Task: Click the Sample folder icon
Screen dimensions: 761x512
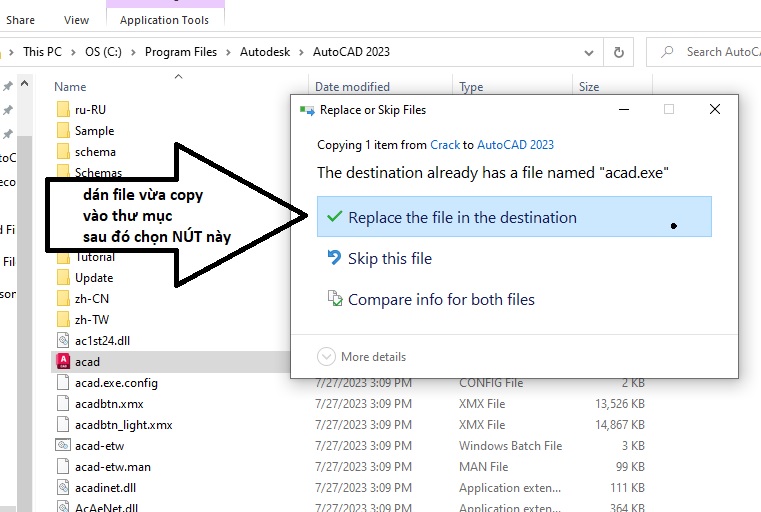Action: [x=63, y=131]
